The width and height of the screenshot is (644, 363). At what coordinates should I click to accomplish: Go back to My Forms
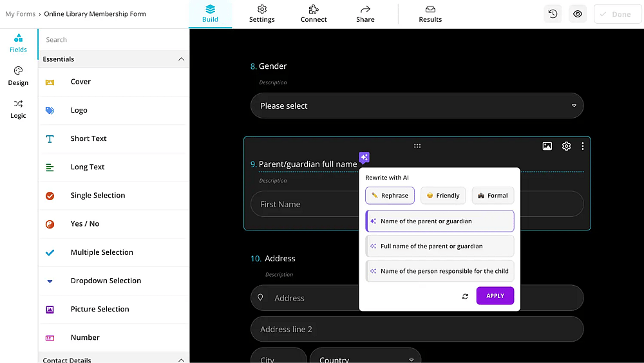[x=20, y=14]
